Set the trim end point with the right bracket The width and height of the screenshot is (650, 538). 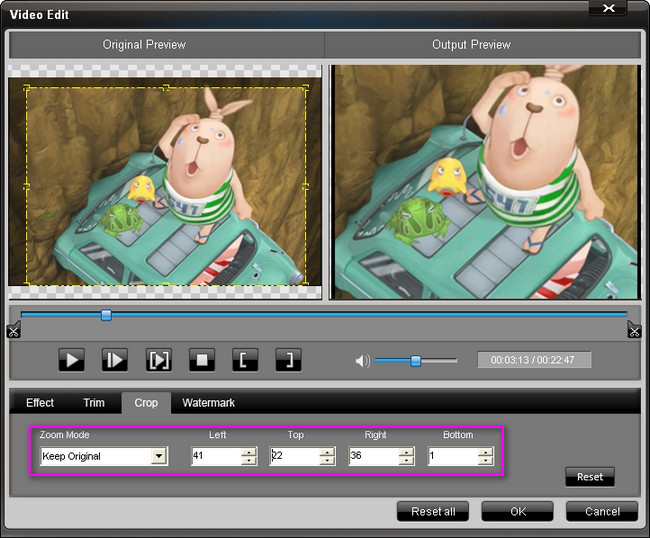288,360
